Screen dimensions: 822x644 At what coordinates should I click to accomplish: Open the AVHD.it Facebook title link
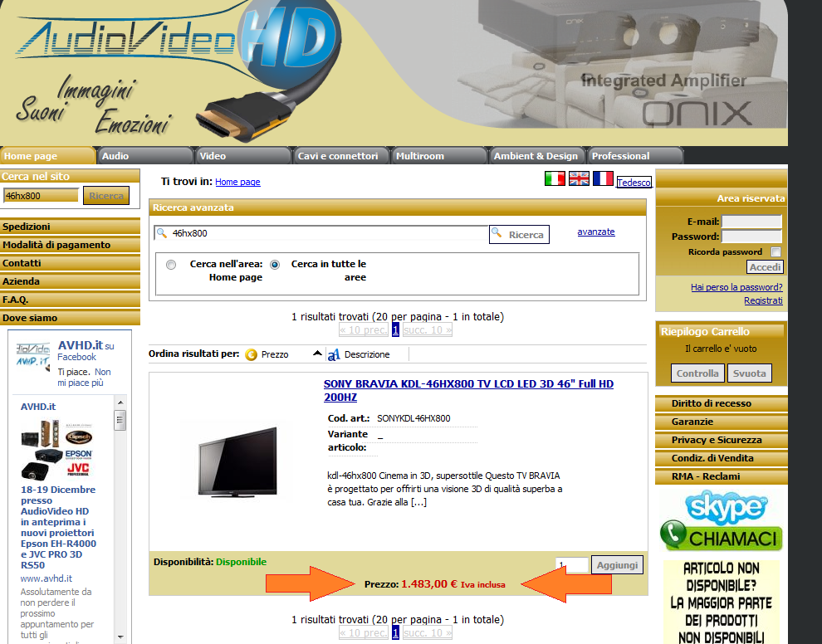(81, 345)
